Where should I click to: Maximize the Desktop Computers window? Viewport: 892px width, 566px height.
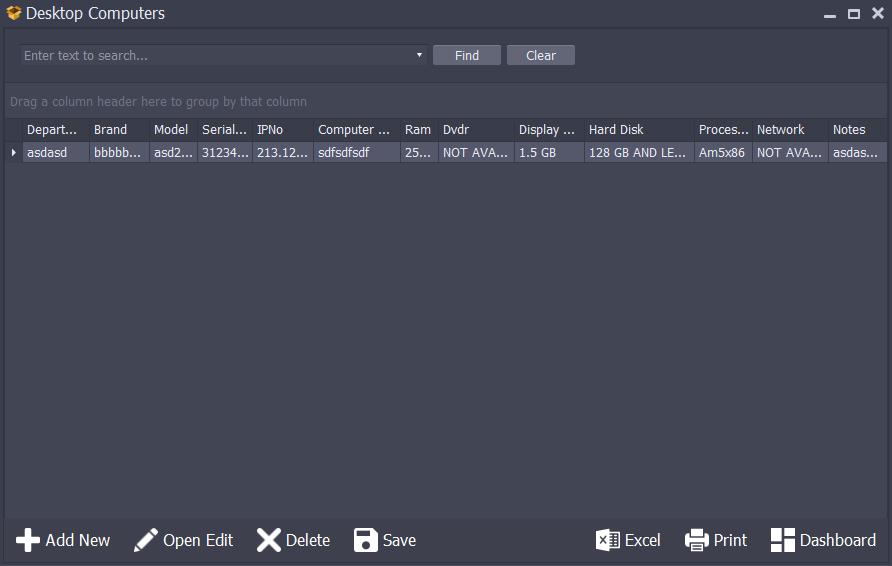(854, 14)
